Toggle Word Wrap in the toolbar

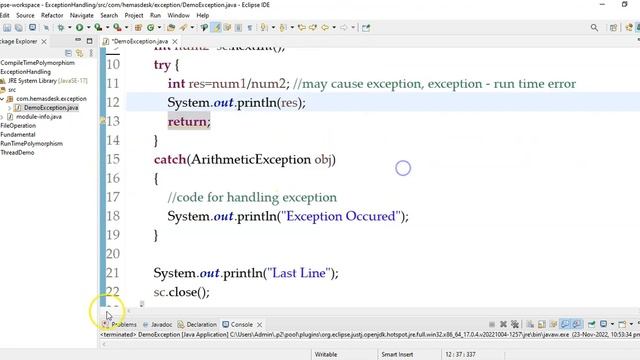pos(227,28)
